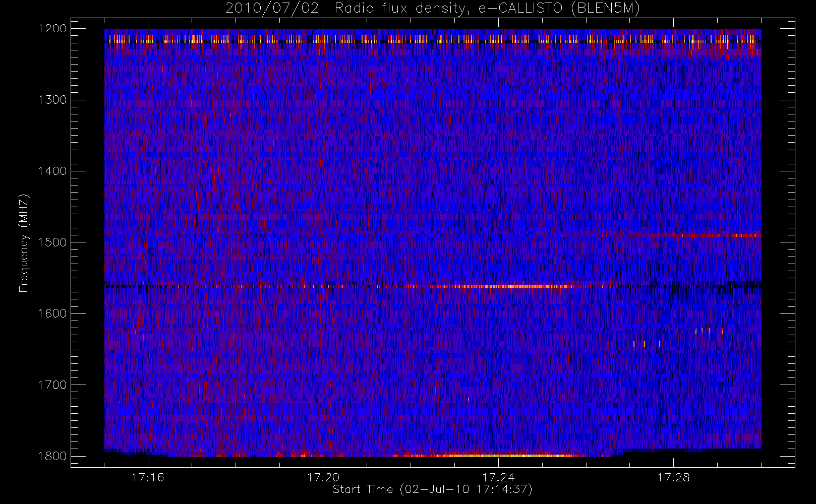
Task: Click the 'Start Time (02-Jul-10 17:14:37)' label
Action: (x=432, y=489)
